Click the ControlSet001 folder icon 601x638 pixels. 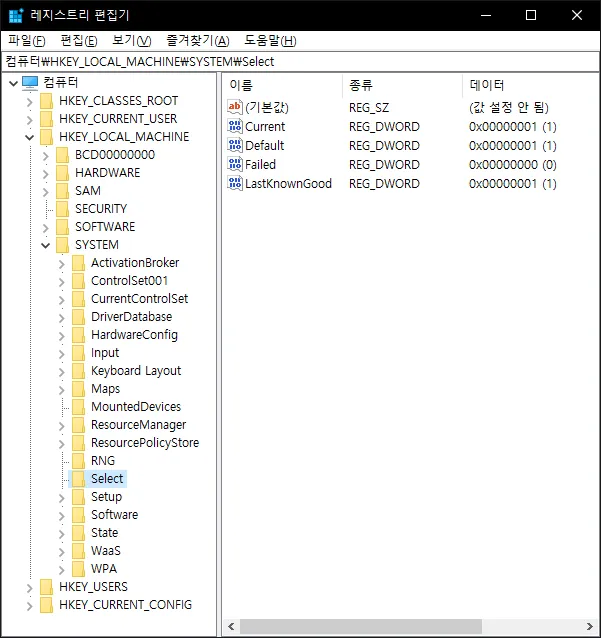(79, 281)
